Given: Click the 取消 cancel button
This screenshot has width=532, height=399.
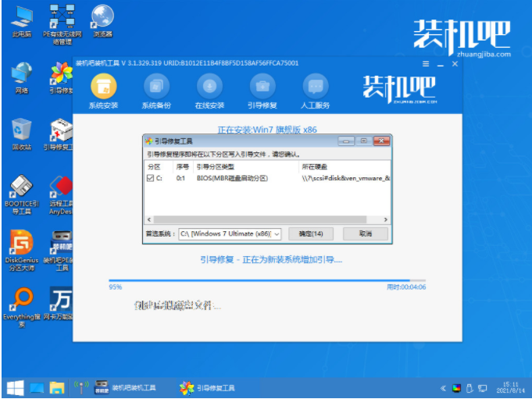Looking at the screenshot, I should (366, 233).
